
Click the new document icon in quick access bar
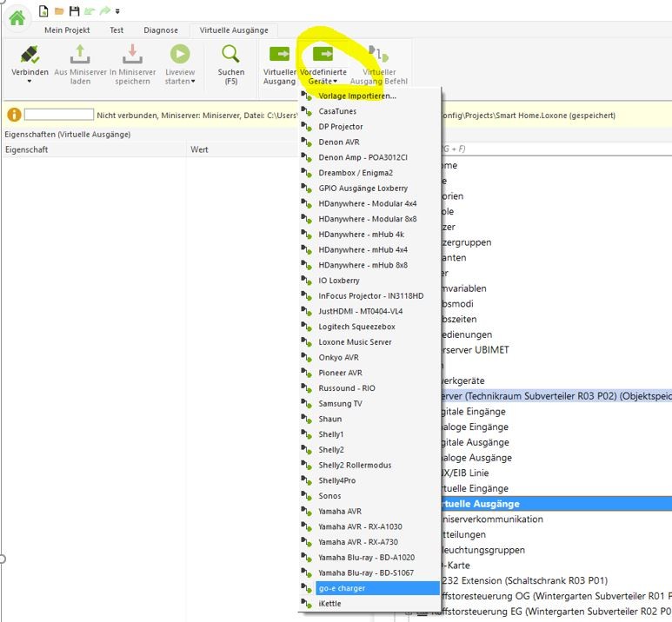coord(43,11)
